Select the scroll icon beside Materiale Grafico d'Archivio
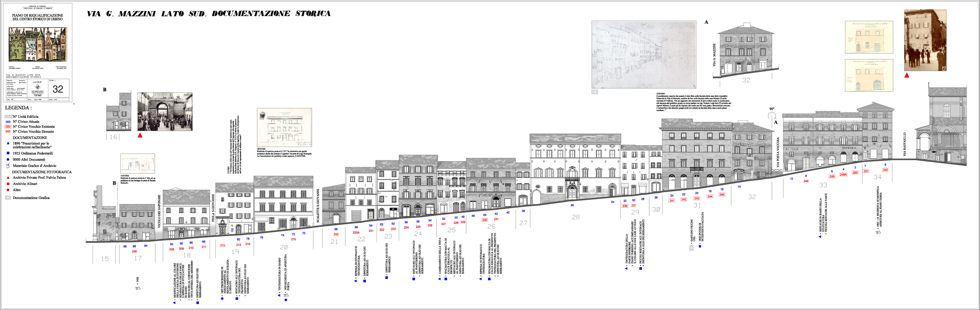This screenshot has width=980, height=310. tap(8, 166)
